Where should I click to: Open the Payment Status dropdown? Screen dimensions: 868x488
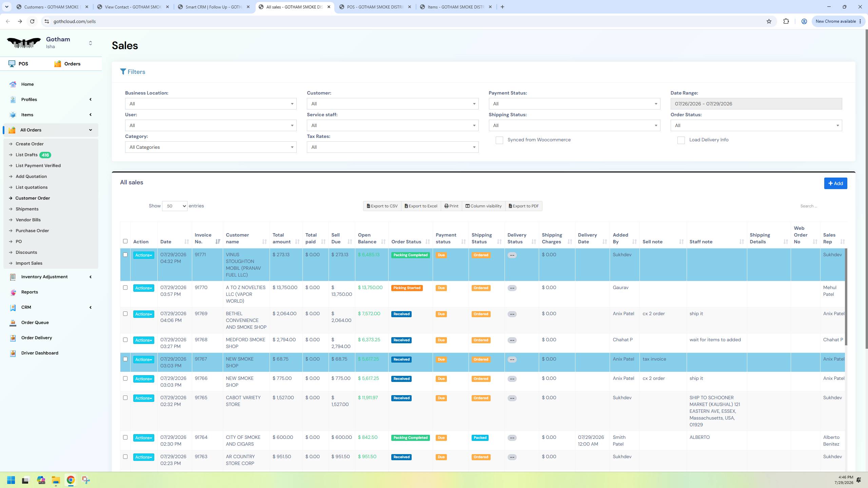pyautogui.click(x=574, y=104)
